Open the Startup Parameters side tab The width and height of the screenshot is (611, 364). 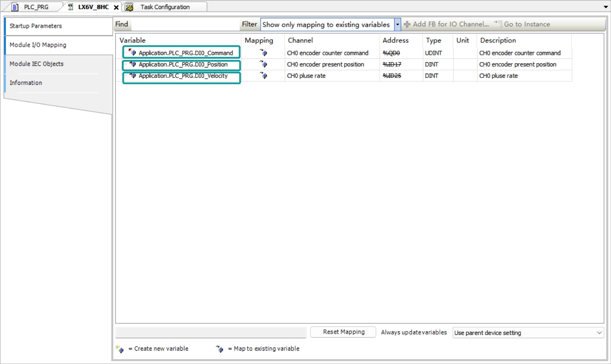pyautogui.click(x=58, y=26)
